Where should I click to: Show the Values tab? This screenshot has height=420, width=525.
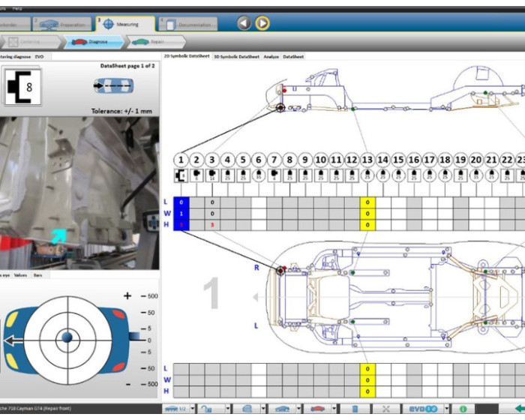[x=20, y=275]
